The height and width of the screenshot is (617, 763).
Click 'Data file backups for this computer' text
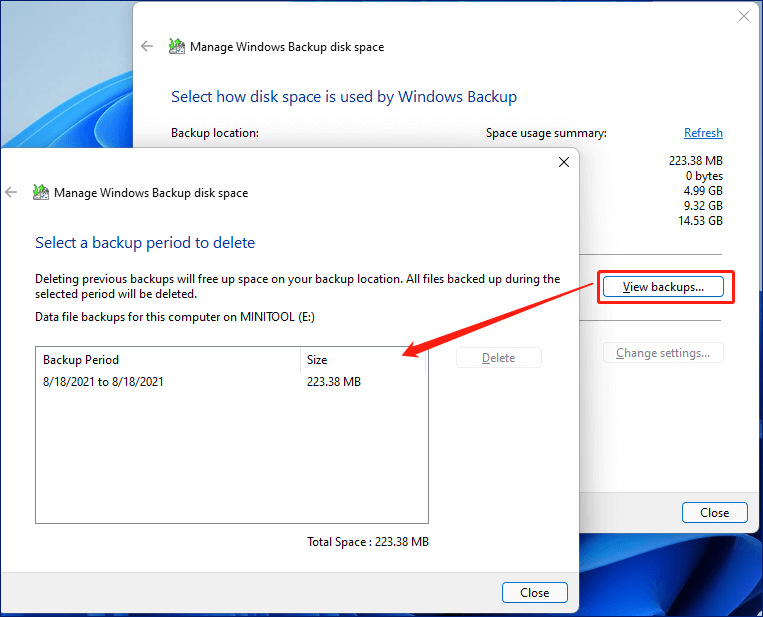coord(175,317)
